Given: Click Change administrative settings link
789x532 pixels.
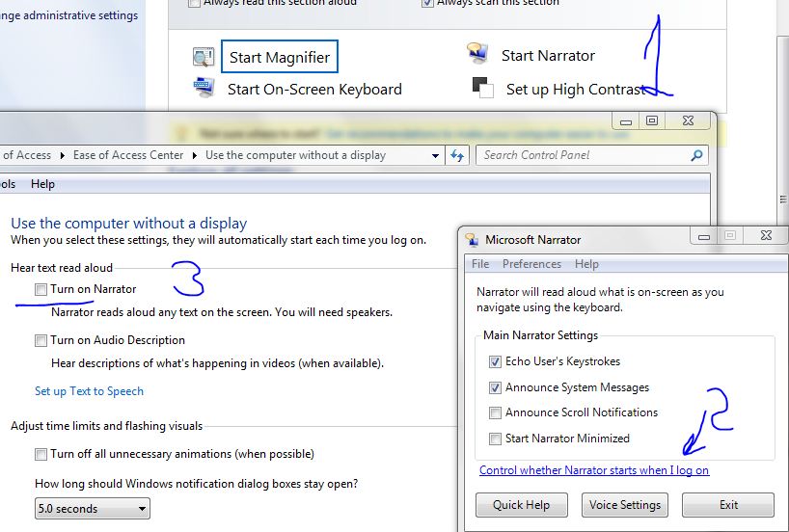Looking at the screenshot, I should [x=68, y=15].
